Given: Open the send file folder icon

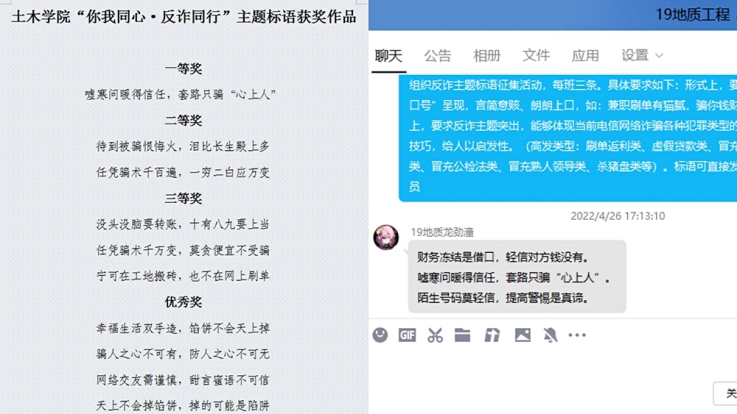Looking at the screenshot, I should coord(463,335).
